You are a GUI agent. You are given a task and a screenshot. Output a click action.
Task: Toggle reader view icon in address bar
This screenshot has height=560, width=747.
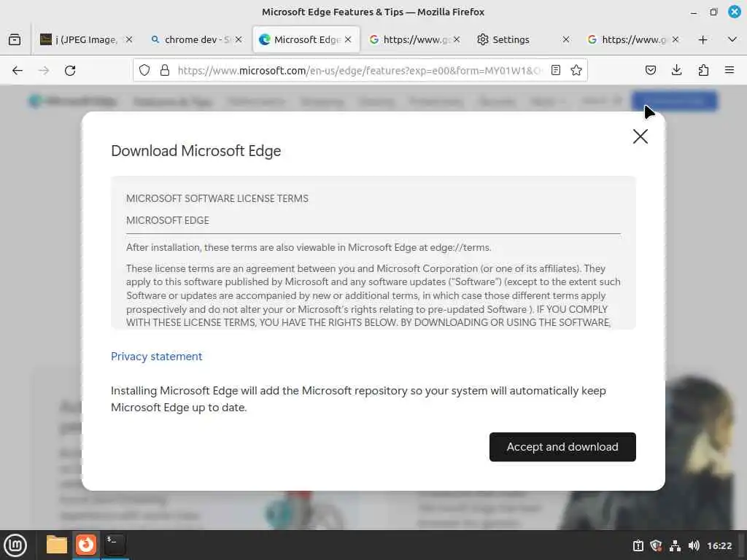[555, 71]
